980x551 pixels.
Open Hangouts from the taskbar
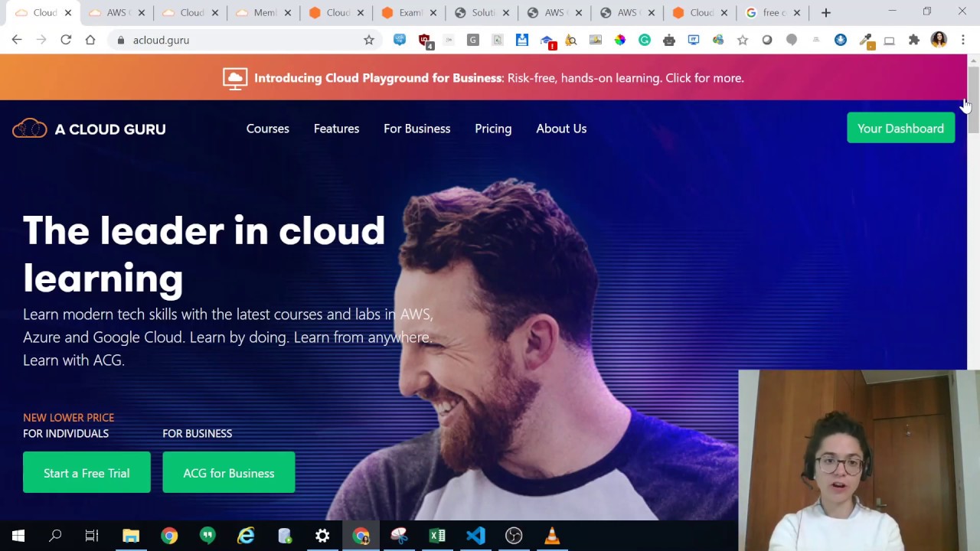coord(207,536)
